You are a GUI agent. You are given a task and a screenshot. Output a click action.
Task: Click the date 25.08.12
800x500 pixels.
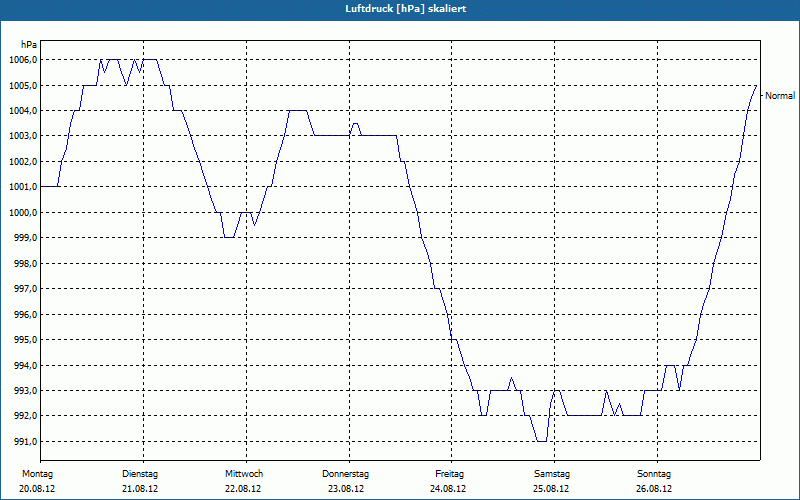(551, 489)
